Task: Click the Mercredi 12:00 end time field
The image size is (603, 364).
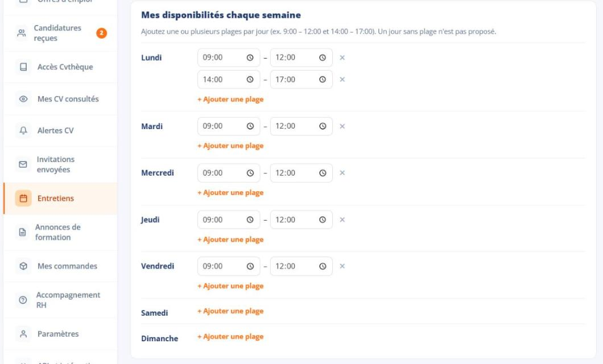Action: [301, 173]
